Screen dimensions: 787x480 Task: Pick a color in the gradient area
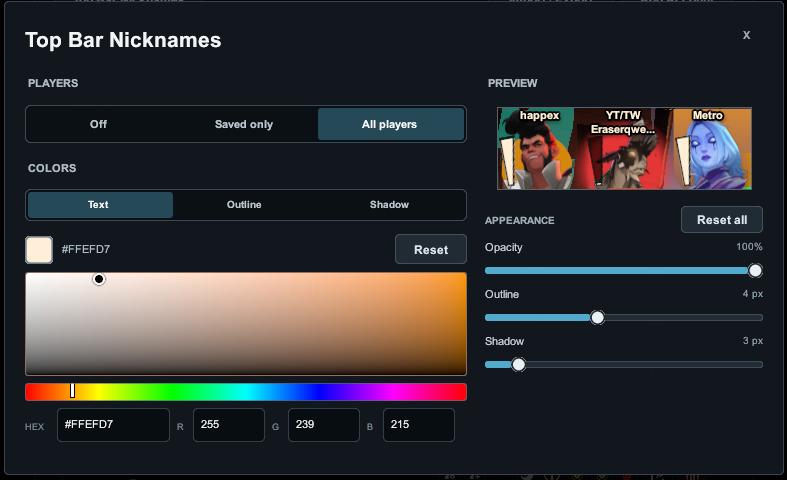(x=246, y=324)
